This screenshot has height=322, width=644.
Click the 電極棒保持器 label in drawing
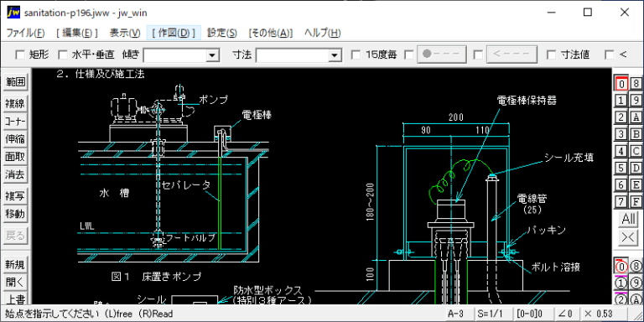point(527,100)
